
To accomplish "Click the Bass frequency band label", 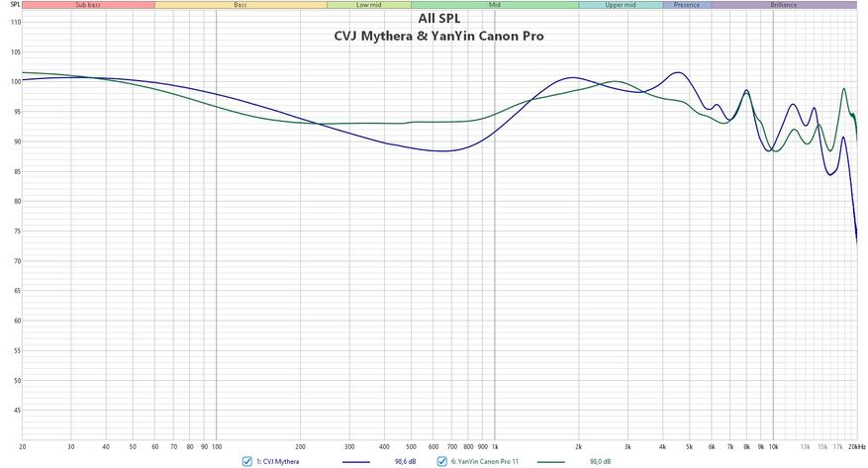I will pos(241,5).
